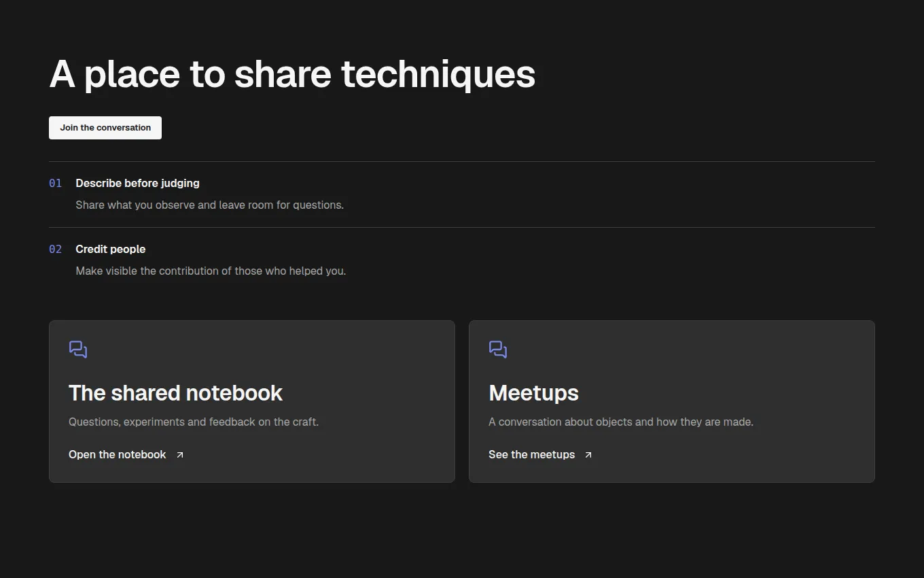Follow the See the meetups link
This screenshot has height=578, width=924.
pos(541,454)
